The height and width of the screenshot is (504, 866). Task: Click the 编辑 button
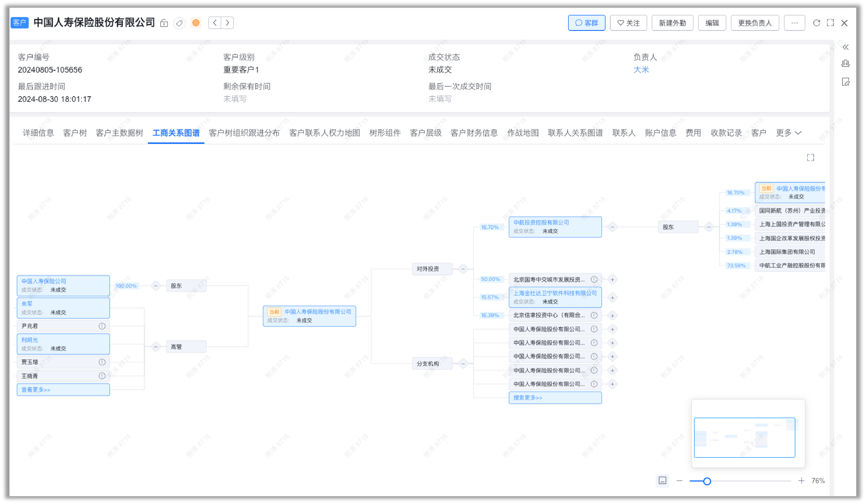coord(712,23)
